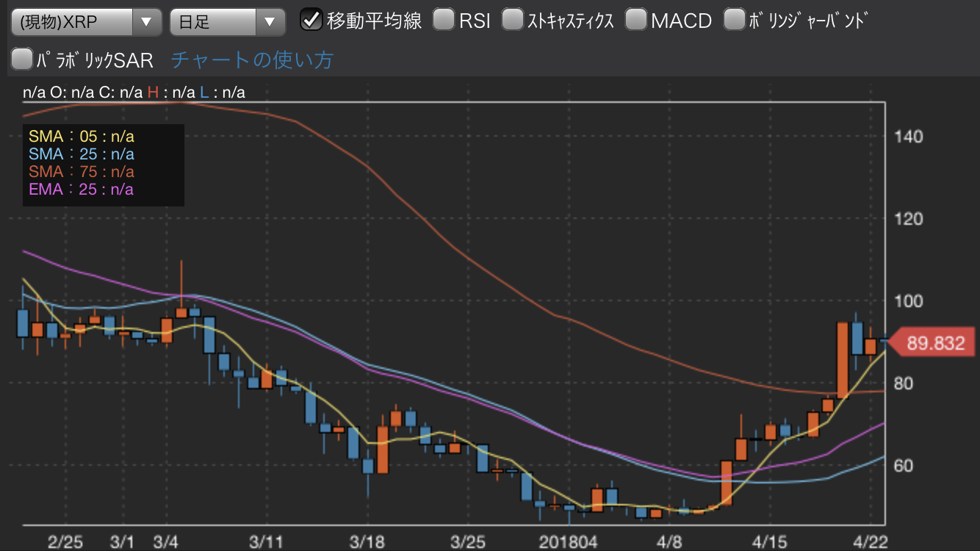The image size is (980, 551).
Task: Enable the ボリンジャーバンド checkbox
Action: (734, 20)
